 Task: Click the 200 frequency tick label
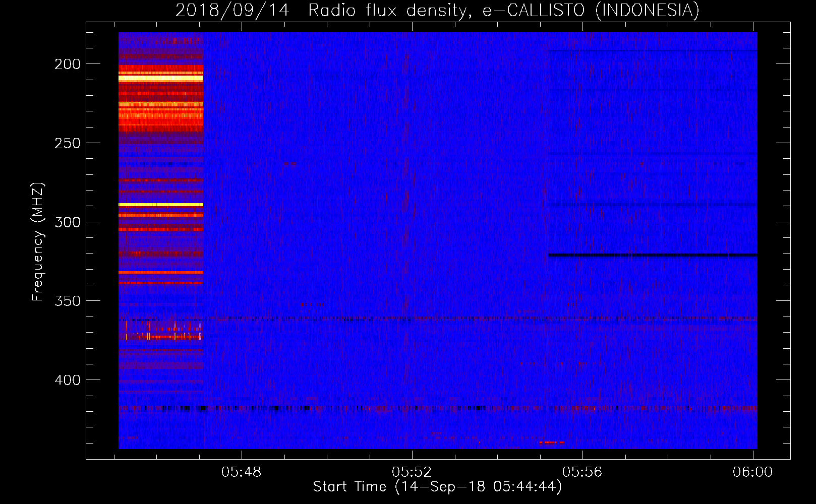point(68,64)
